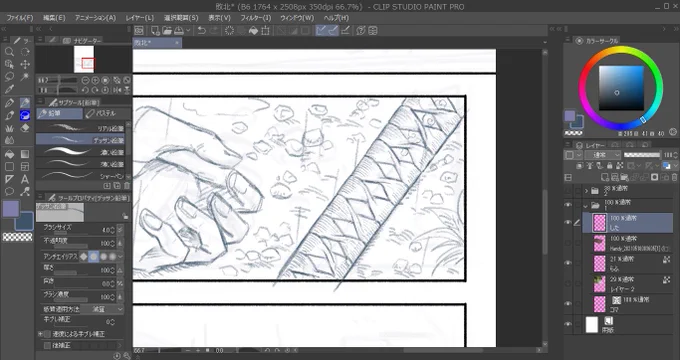Expand the anti-aliasing options arrow
The image size is (680, 360).
pyautogui.click(x=120, y=257)
